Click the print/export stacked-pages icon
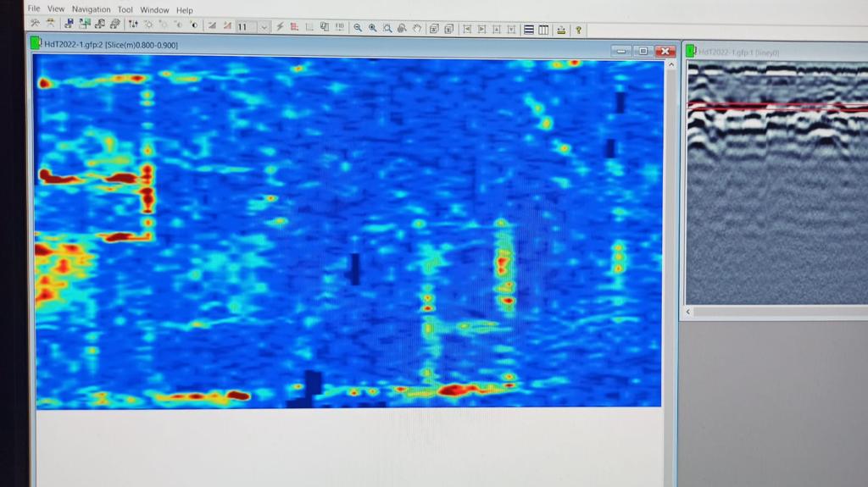This screenshot has width=868, height=487. [114, 24]
